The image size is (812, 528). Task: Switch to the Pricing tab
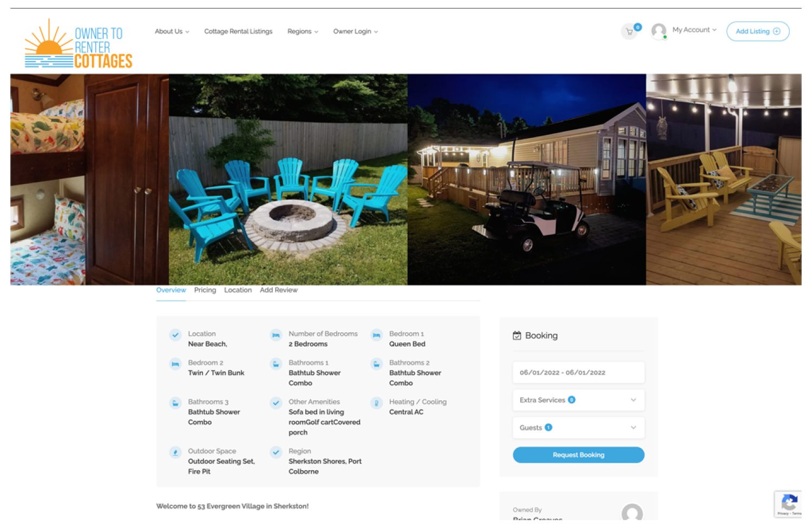(205, 290)
